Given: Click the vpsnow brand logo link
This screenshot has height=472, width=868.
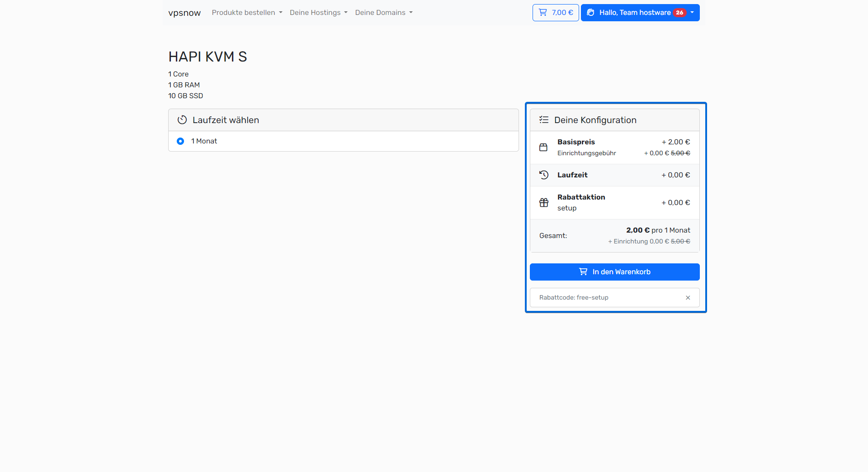Looking at the screenshot, I should 184,13.
